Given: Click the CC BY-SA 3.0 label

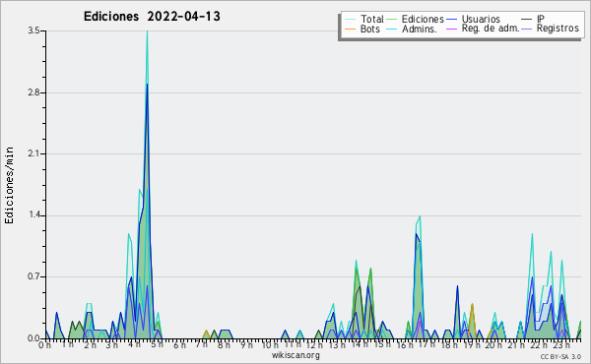Looking at the screenshot, I should [x=560, y=356].
